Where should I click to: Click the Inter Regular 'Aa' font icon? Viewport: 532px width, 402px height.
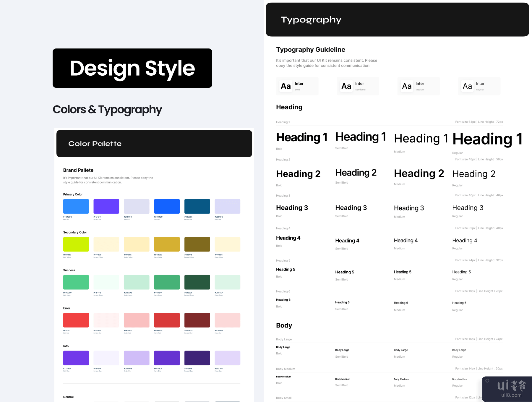[467, 86]
